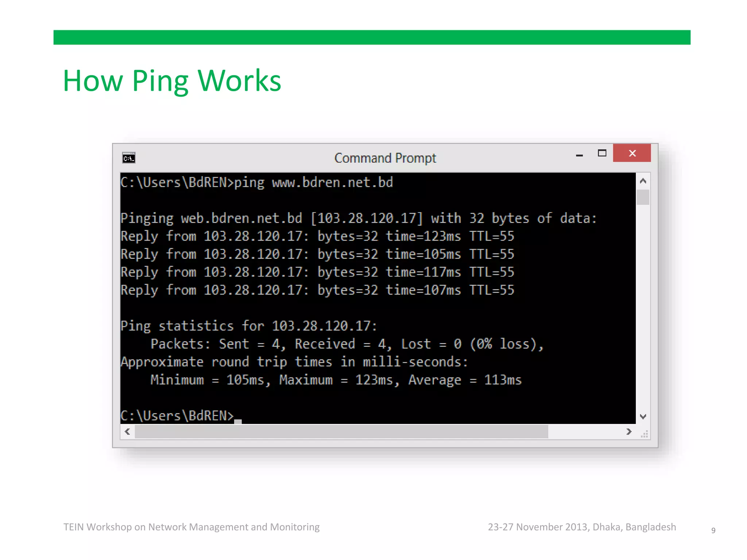Close the Command Prompt with red X
Viewport: 747px width, 560px height.
coord(632,153)
